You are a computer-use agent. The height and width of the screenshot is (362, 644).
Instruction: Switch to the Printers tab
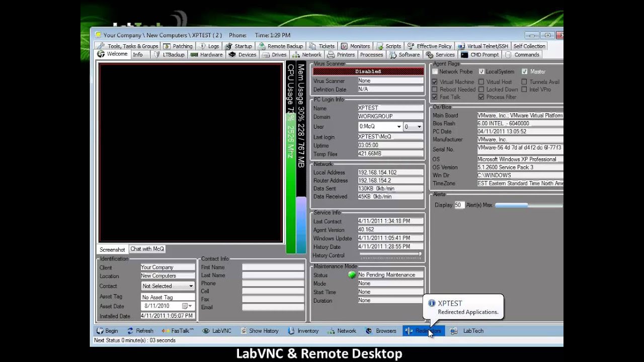tap(341, 54)
